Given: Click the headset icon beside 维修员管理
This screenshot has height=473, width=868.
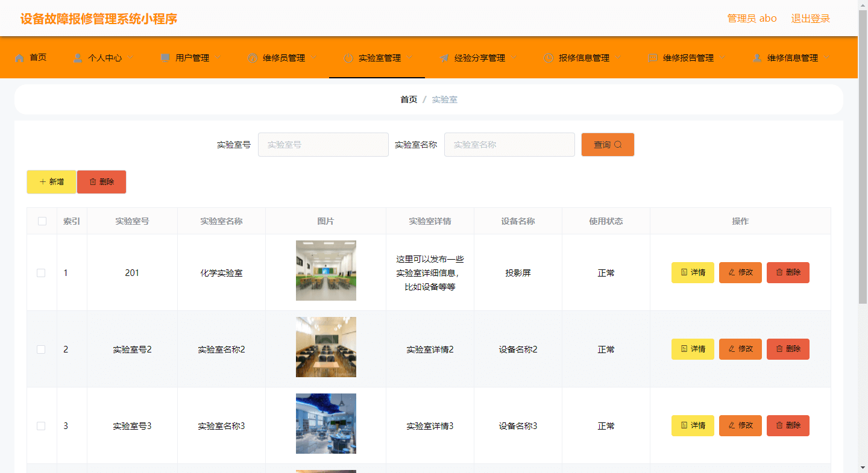Looking at the screenshot, I should click(253, 58).
